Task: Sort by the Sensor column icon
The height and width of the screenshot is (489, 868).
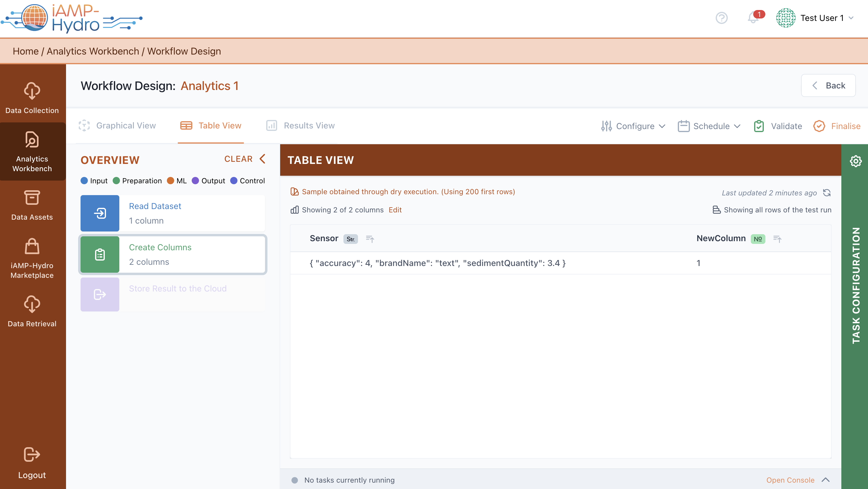Action: [x=370, y=239]
